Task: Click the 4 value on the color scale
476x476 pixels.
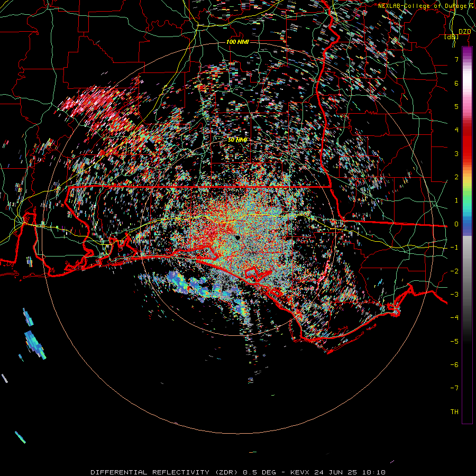Action: coord(456,130)
